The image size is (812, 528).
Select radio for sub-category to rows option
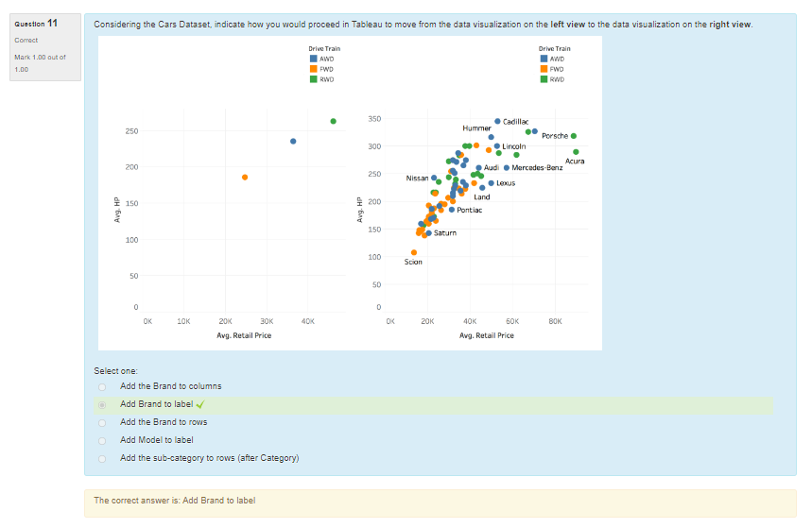click(102, 458)
